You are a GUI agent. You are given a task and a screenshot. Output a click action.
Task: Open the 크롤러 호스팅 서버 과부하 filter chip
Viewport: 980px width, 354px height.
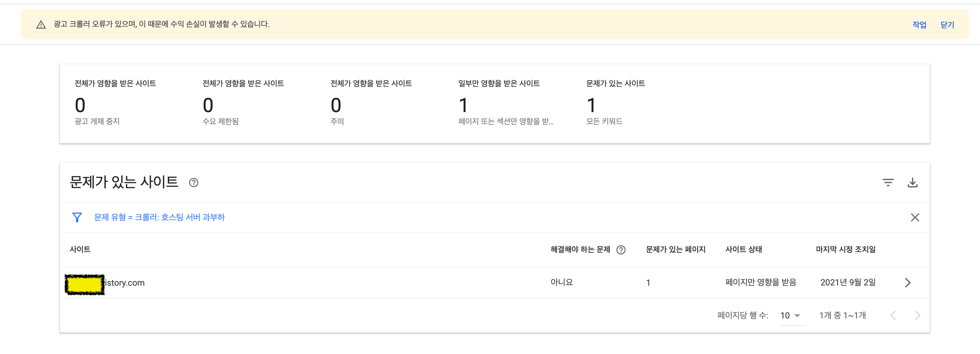point(159,217)
